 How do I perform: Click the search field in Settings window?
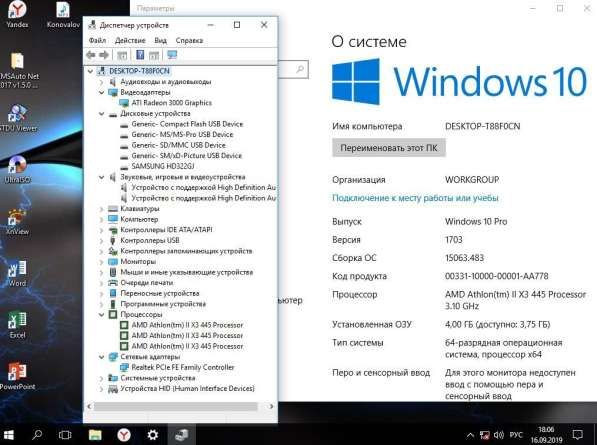pos(292,69)
